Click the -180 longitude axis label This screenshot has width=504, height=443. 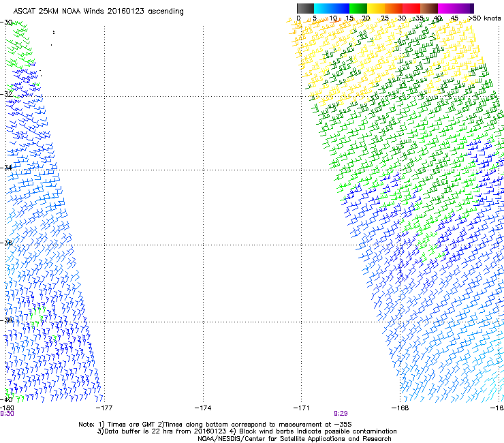pyautogui.click(x=7, y=408)
